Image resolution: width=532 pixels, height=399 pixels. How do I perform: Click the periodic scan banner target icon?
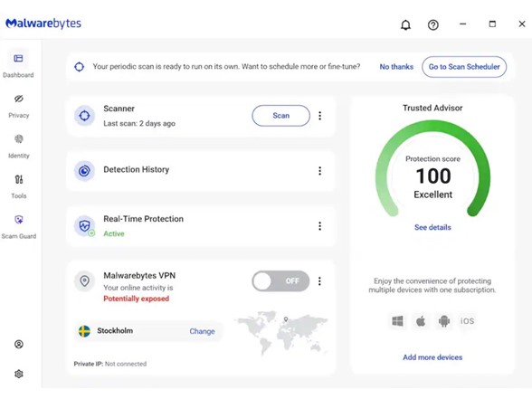point(79,67)
